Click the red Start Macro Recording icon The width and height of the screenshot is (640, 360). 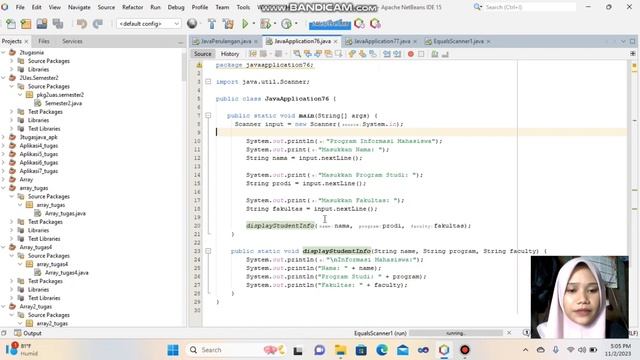[x=411, y=54]
